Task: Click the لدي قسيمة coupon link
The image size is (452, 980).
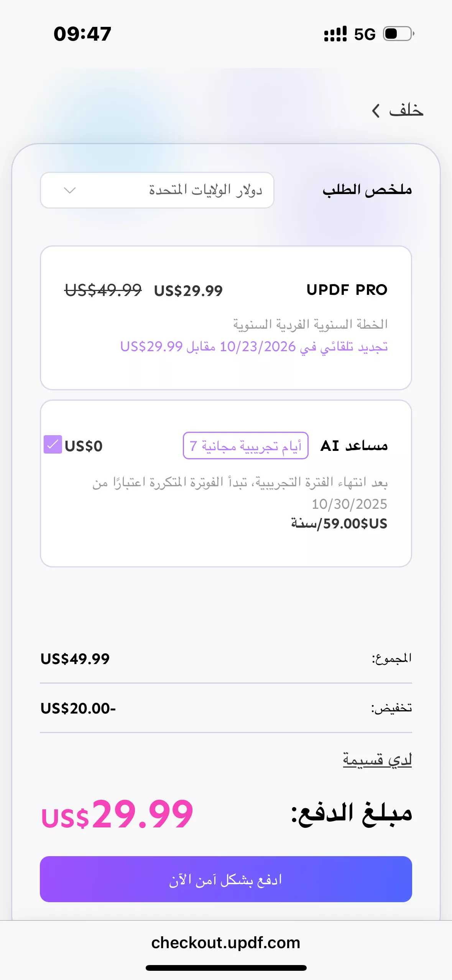Action: 377,759
